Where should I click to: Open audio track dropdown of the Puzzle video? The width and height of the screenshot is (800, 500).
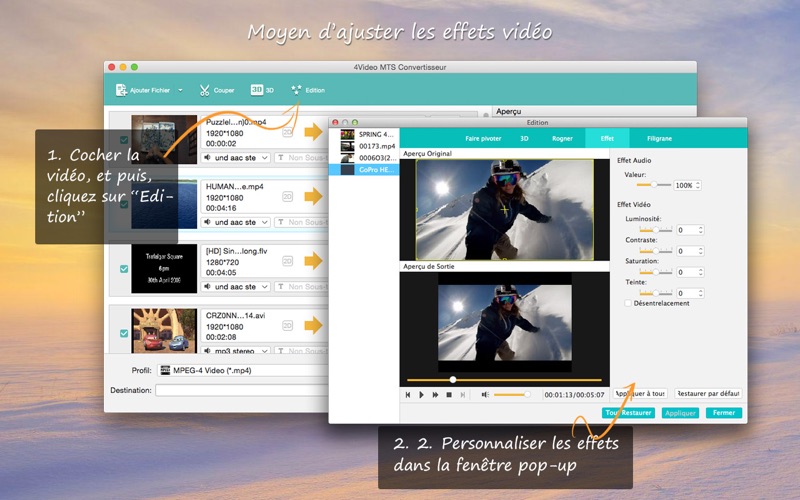(x=236, y=158)
